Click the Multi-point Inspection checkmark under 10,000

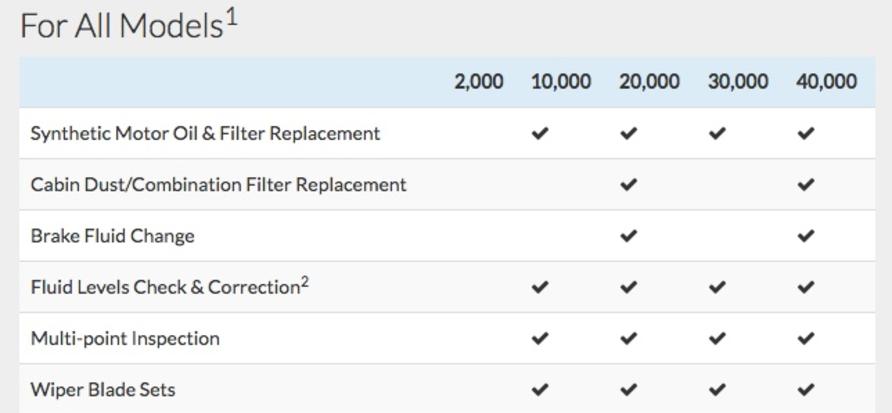(x=540, y=338)
